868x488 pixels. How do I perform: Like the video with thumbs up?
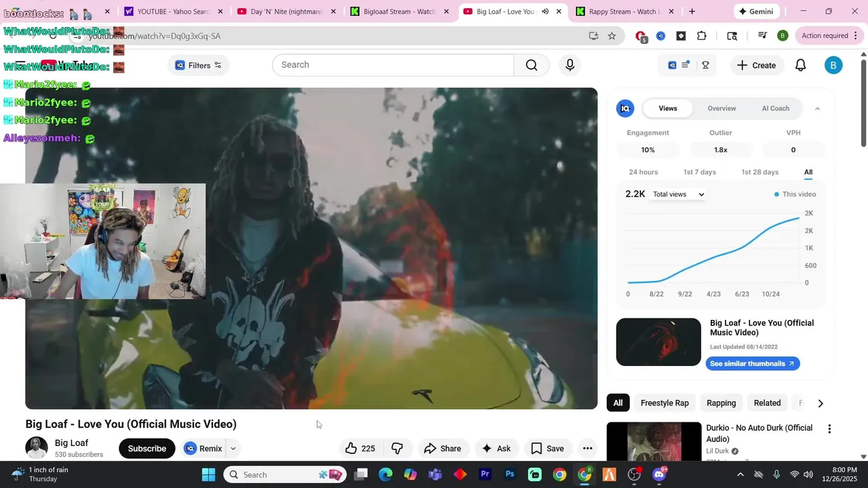(360, 448)
